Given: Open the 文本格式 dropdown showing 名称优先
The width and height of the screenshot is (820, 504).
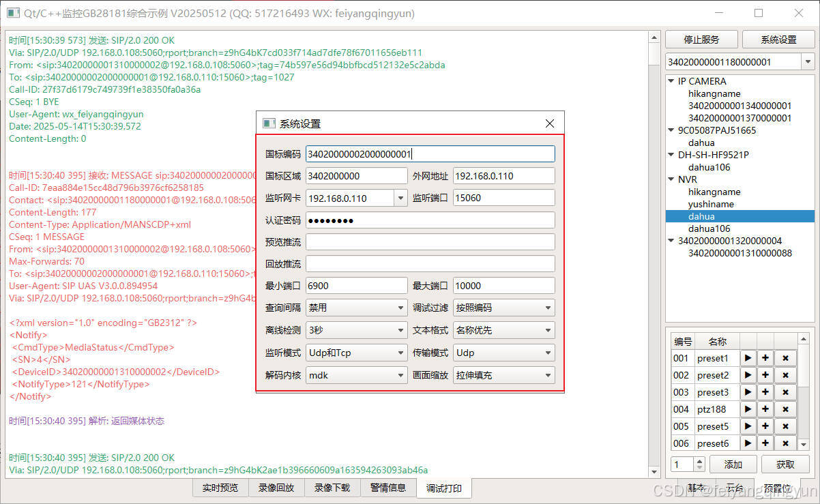Looking at the screenshot, I should tap(503, 330).
